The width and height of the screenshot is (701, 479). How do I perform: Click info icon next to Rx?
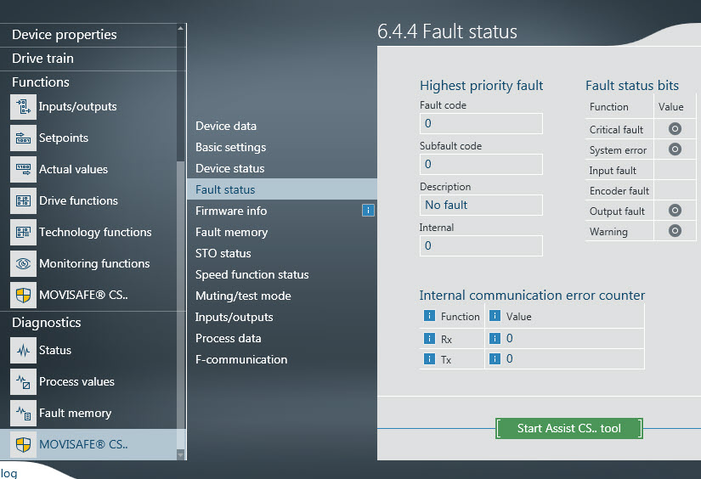coord(429,338)
